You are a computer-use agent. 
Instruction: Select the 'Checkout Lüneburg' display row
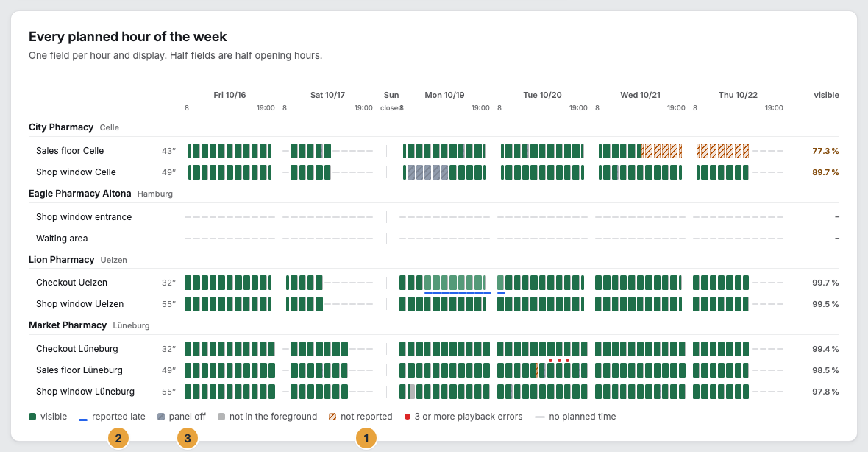coord(434,349)
